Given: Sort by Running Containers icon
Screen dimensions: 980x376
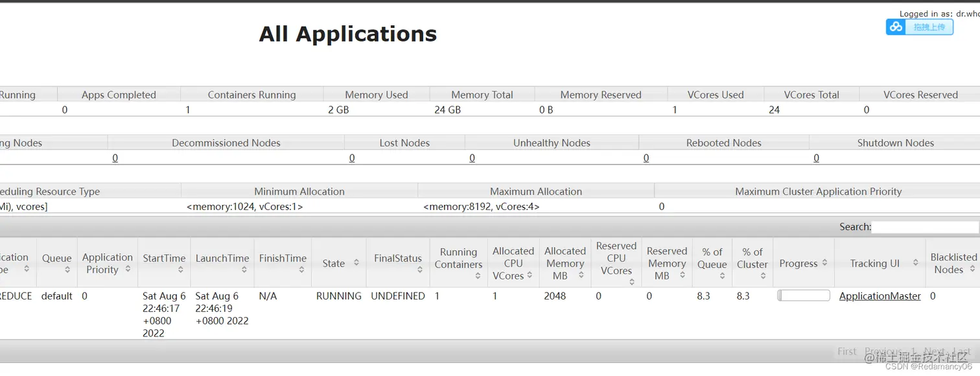Looking at the screenshot, I should [477, 276].
